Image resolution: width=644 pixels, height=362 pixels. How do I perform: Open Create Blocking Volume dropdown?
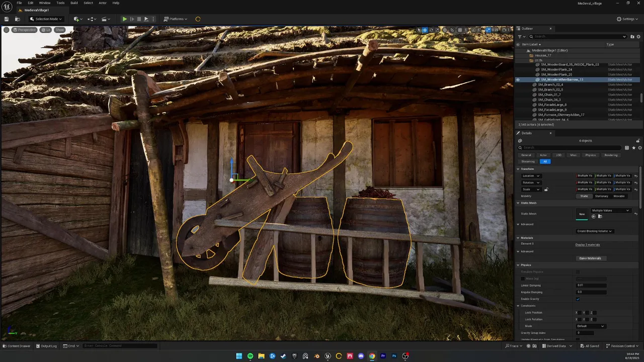click(x=595, y=231)
